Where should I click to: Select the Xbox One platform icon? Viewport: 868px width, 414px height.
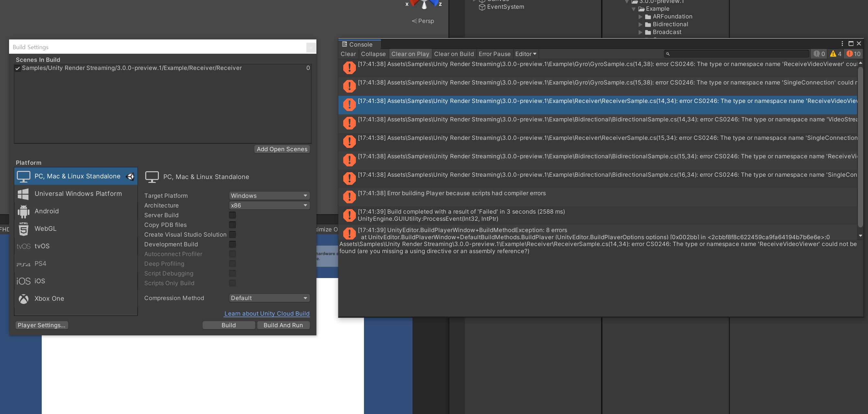click(23, 299)
